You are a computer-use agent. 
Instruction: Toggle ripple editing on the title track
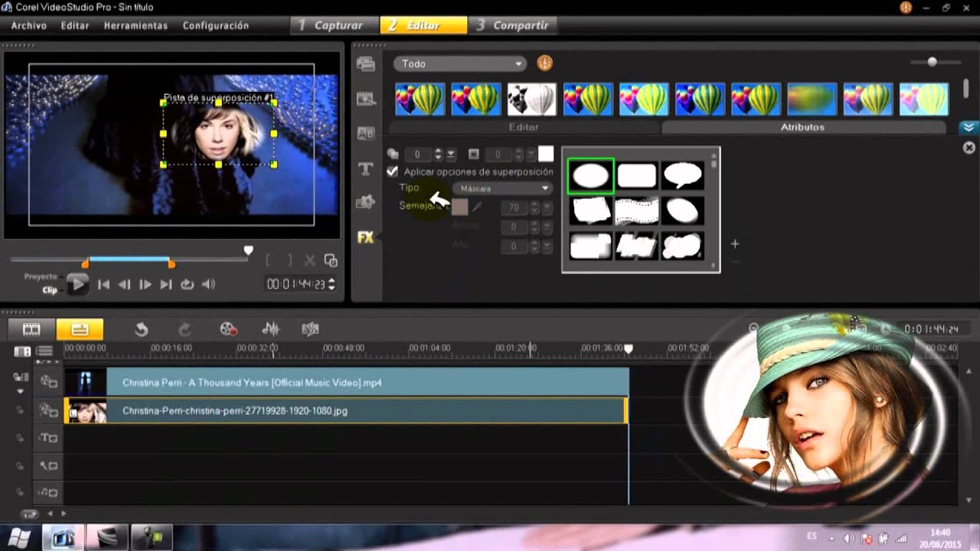pyautogui.click(x=21, y=438)
